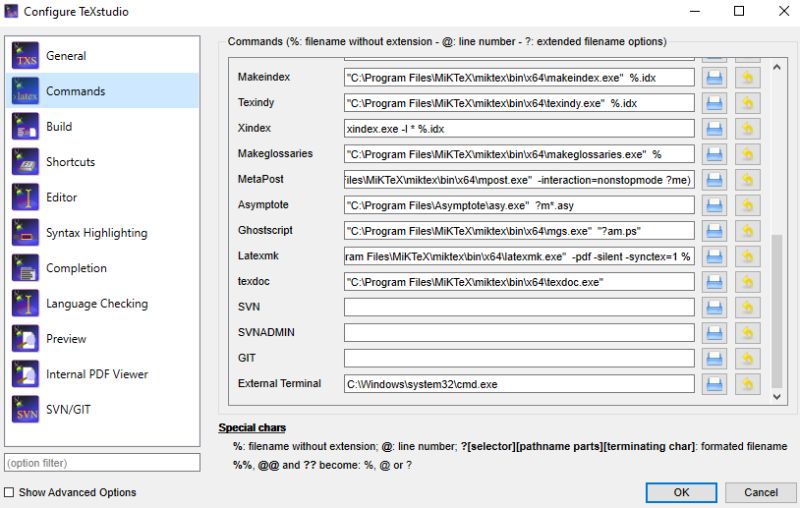Open the Preview settings page
This screenshot has height=508, width=800.
[x=102, y=339]
